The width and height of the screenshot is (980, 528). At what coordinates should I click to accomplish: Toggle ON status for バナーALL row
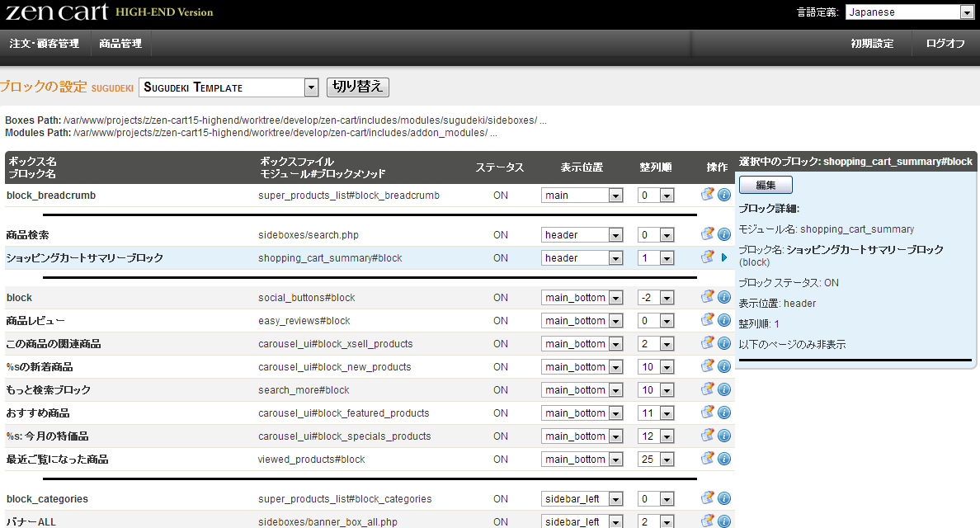pyautogui.click(x=501, y=522)
